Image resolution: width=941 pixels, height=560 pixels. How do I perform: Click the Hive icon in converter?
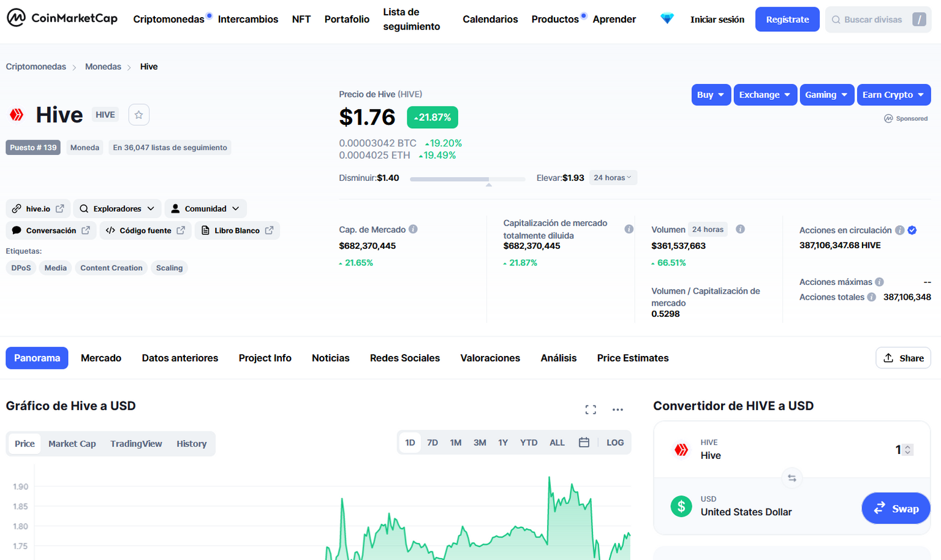(681, 450)
